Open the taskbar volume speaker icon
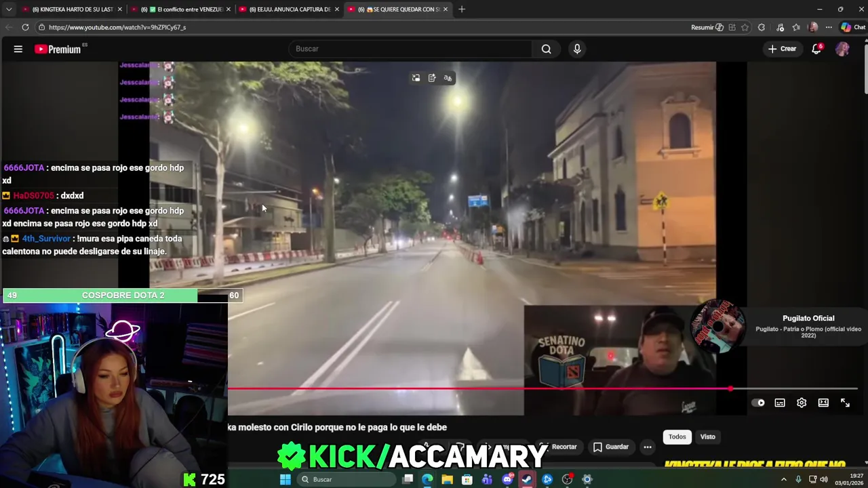This screenshot has width=868, height=488. (x=824, y=479)
